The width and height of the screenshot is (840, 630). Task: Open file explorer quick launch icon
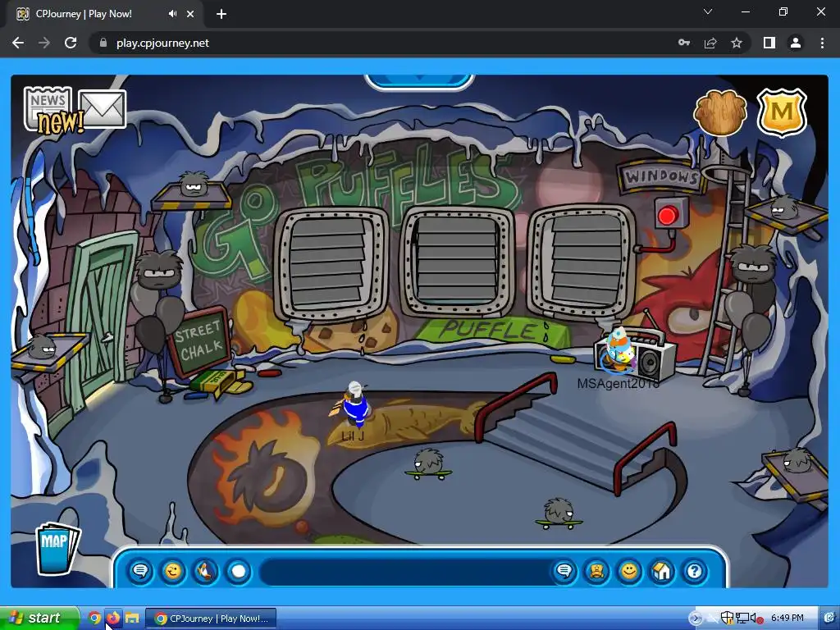click(x=132, y=619)
